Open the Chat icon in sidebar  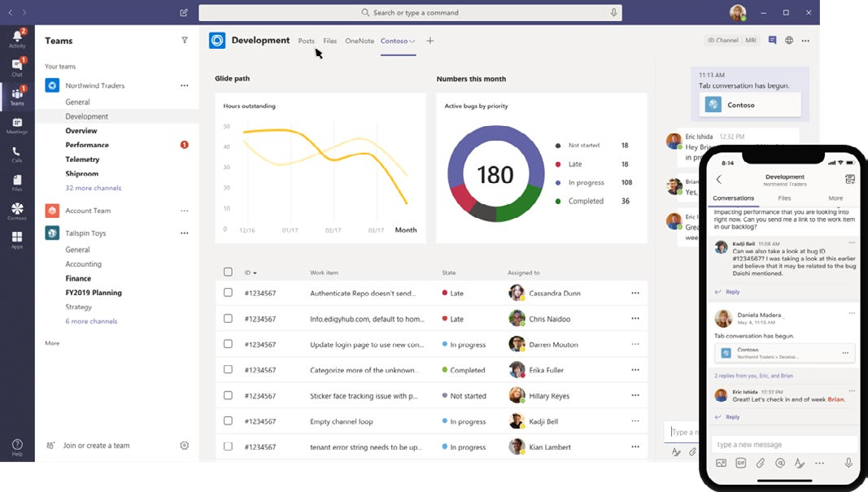click(x=17, y=67)
